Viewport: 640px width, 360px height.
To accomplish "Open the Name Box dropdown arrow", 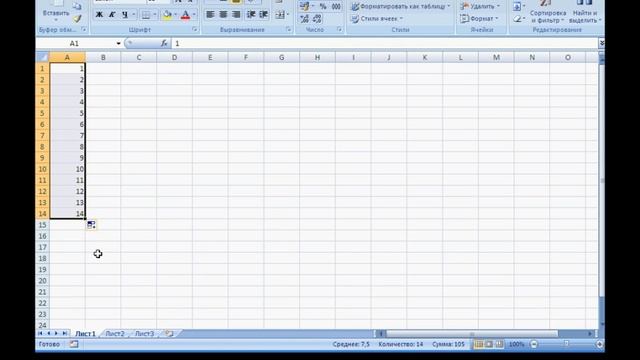I will (118, 43).
